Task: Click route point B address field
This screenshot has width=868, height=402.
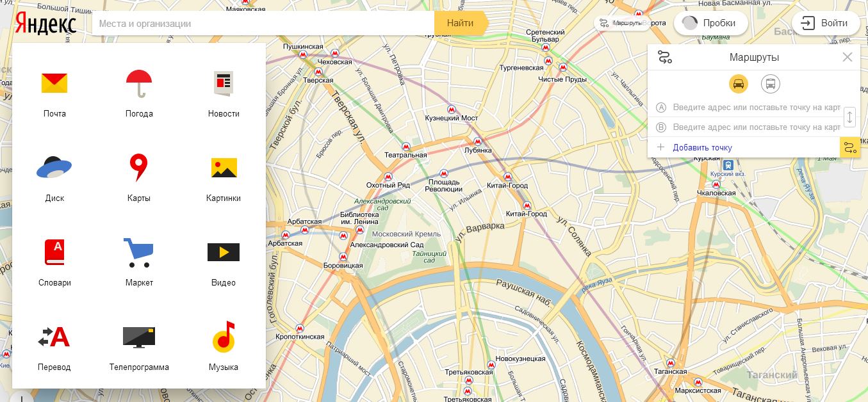Action: click(x=757, y=127)
